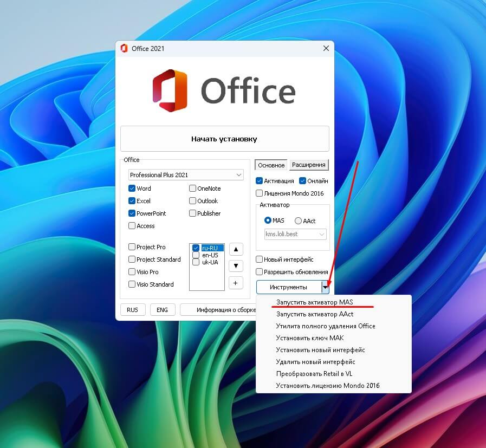Enable Лицензия Mondo 2016 checkbox

coord(259,193)
